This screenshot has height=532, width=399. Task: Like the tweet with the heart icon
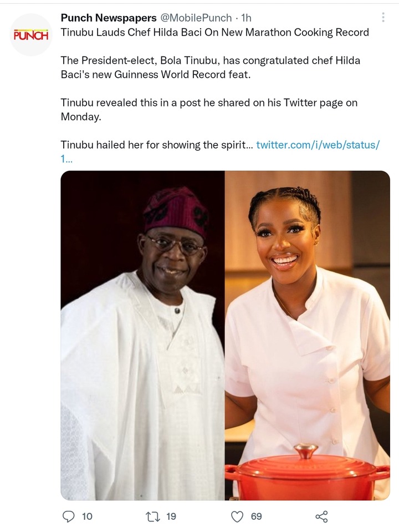tap(237, 516)
